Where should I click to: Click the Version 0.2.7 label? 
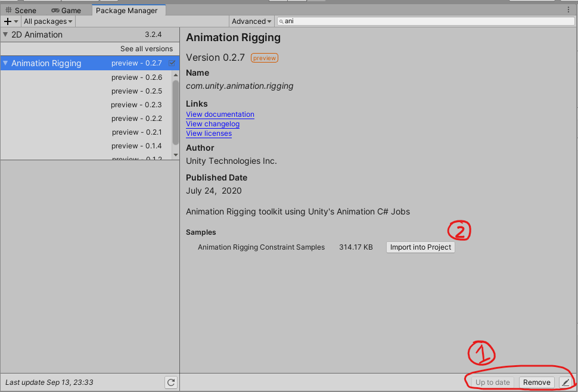pyautogui.click(x=215, y=57)
